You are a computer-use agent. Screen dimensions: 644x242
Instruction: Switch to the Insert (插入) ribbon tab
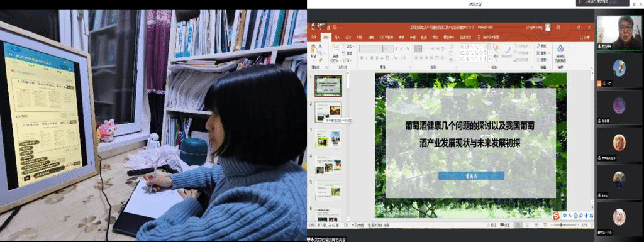tap(337, 37)
